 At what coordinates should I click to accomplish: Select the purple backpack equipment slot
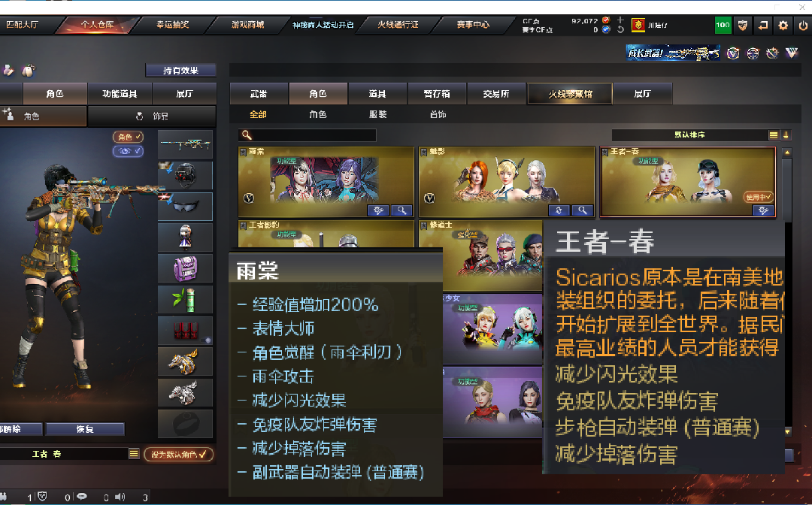(186, 268)
